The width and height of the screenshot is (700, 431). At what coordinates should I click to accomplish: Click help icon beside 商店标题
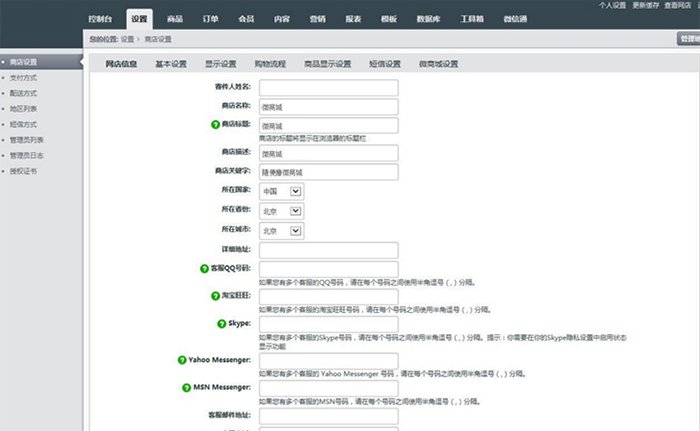(x=215, y=125)
